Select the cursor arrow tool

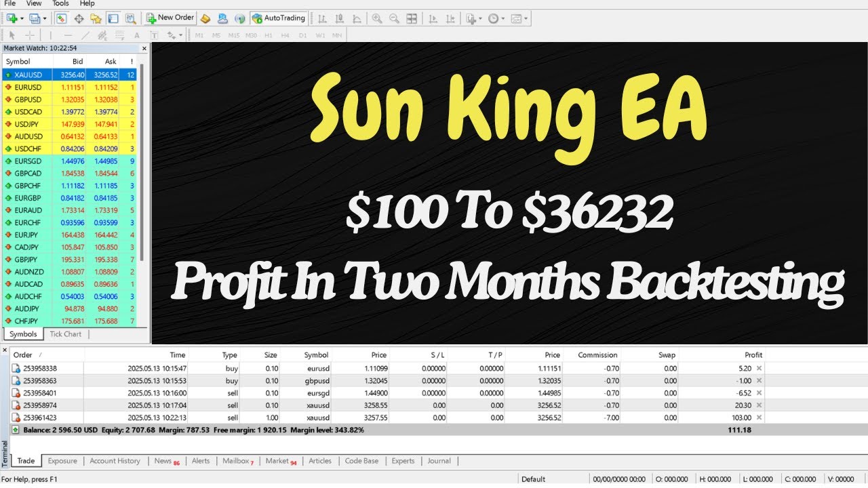(x=12, y=35)
